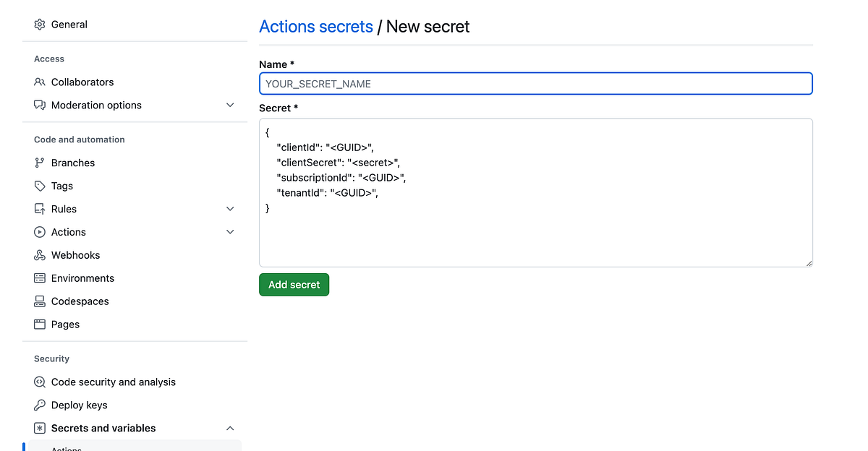Click inside the YOUR_SECRET_NAME input field
The height and width of the screenshot is (451, 868).
tap(535, 83)
